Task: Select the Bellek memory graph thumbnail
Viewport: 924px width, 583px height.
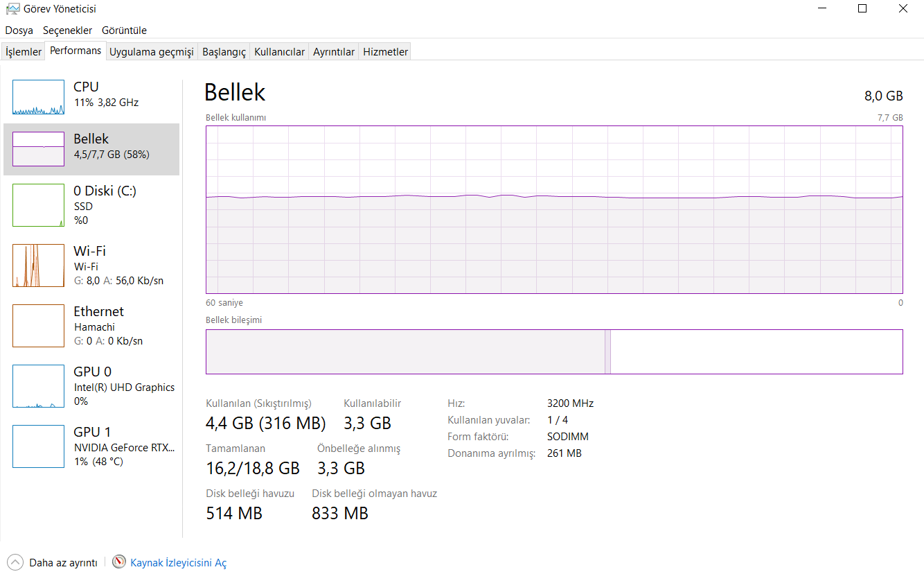Action: pos(38,149)
